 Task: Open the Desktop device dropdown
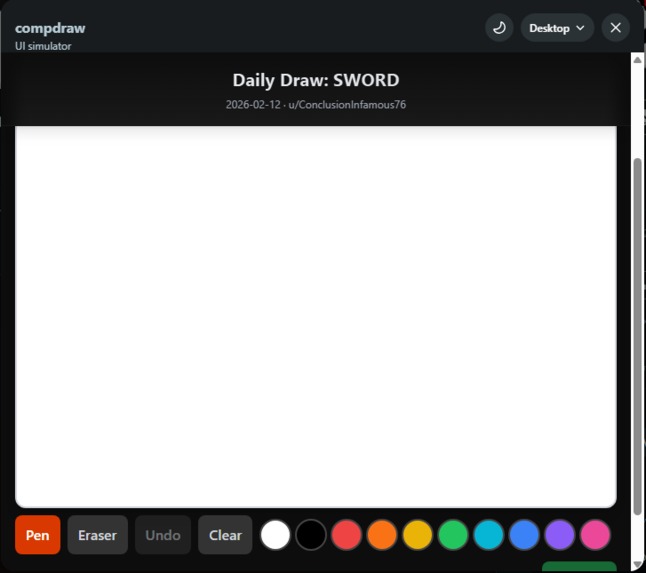(557, 28)
